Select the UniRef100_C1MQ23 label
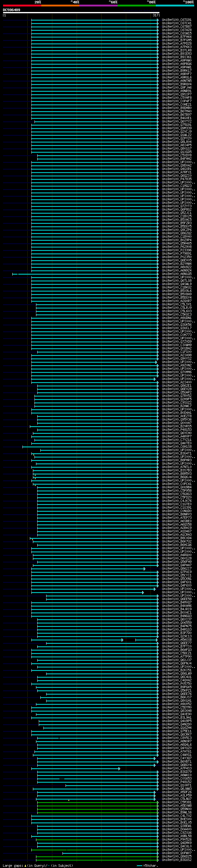Screen dimensions: 197x868 tap(176, 186)
